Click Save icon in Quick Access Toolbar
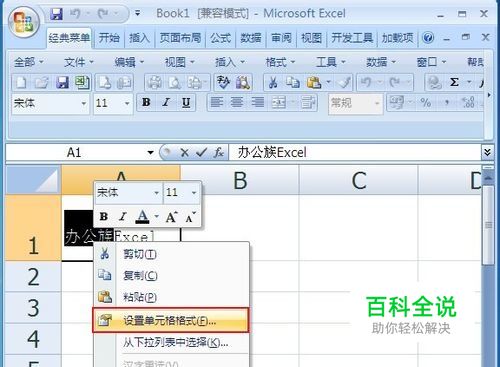500x367 pixels. (56, 14)
